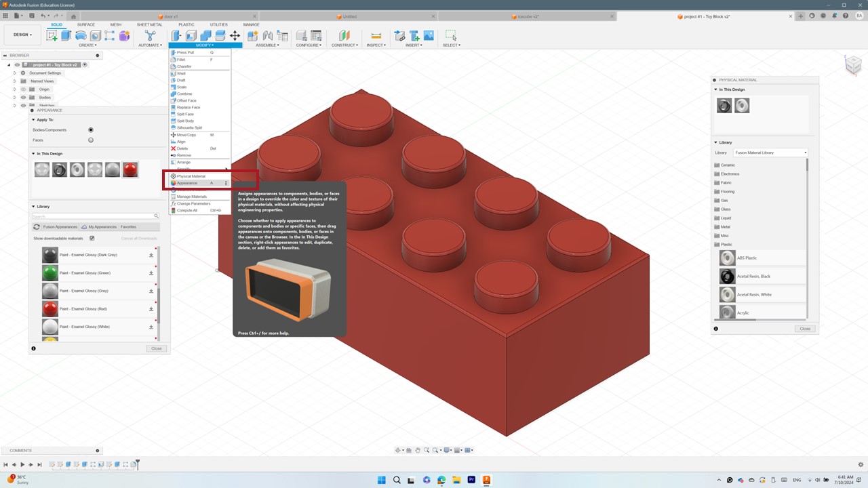The image size is (868, 488).
Task: Choose Chamfer from Modify menu
Action: pos(200,66)
